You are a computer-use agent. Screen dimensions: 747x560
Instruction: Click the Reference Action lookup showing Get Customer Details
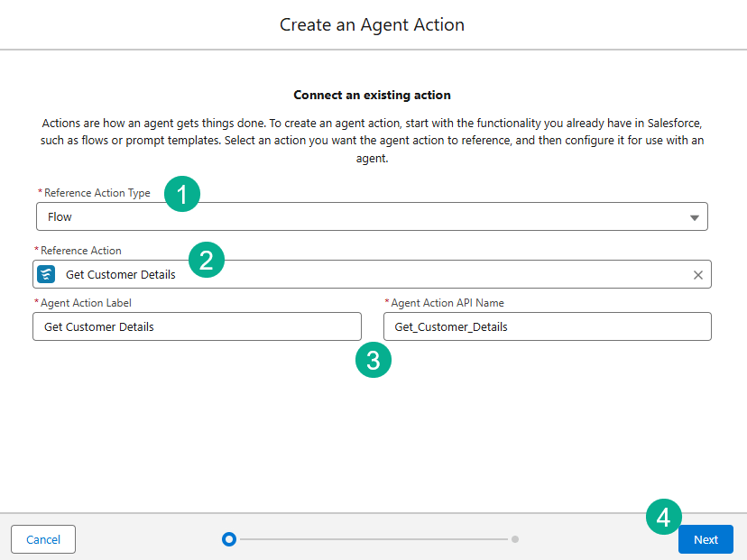click(x=361, y=275)
